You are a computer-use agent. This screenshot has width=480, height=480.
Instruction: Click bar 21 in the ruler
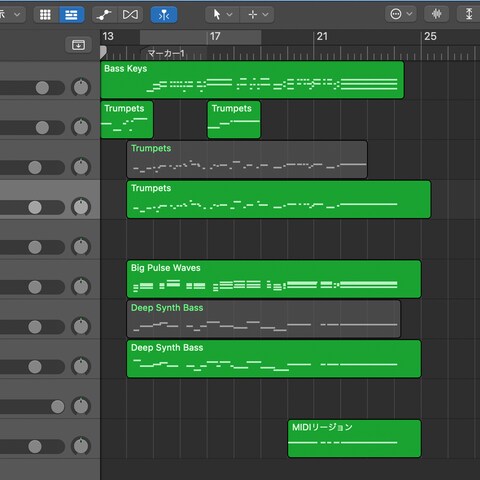[322, 36]
